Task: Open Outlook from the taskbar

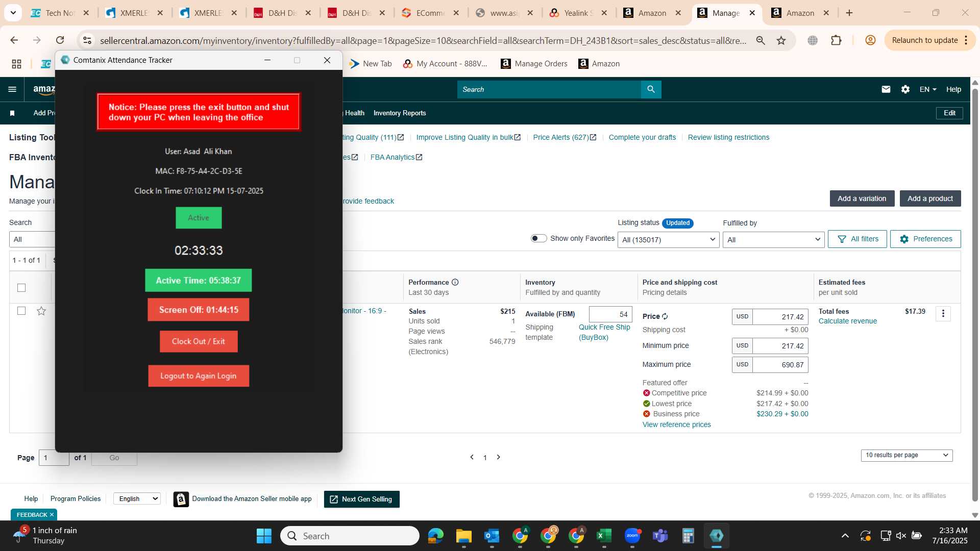Action: [x=492, y=536]
